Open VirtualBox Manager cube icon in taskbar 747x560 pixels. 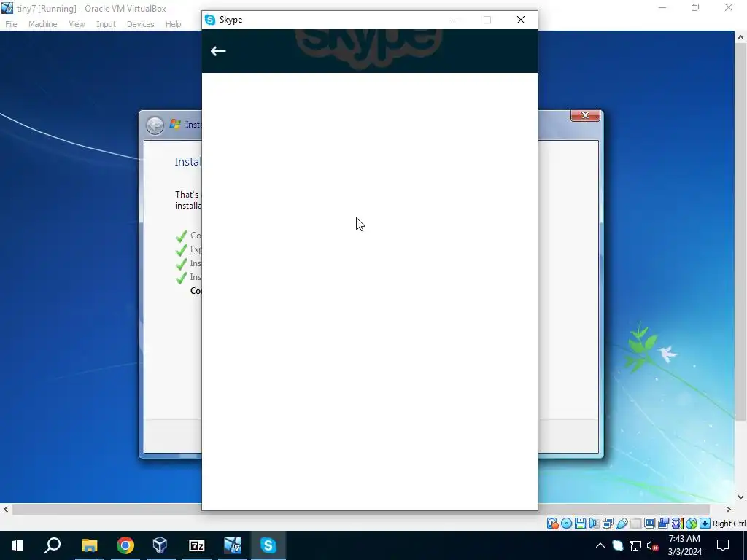click(160, 545)
